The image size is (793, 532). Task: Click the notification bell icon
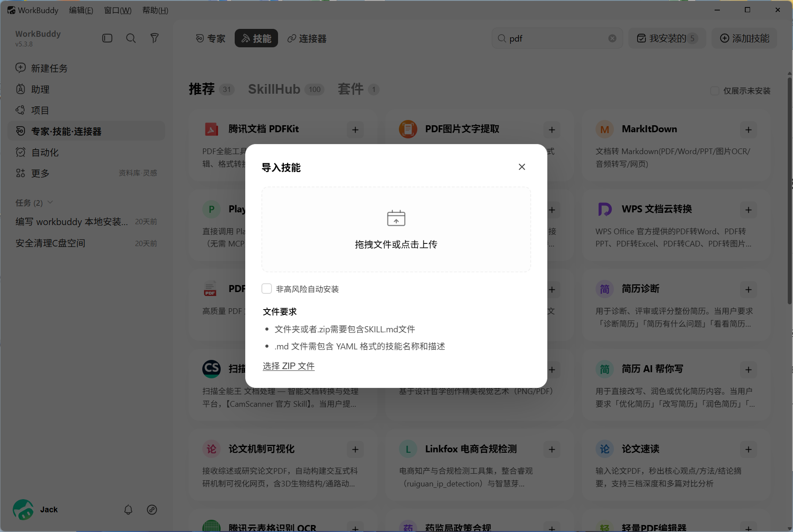click(128, 510)
